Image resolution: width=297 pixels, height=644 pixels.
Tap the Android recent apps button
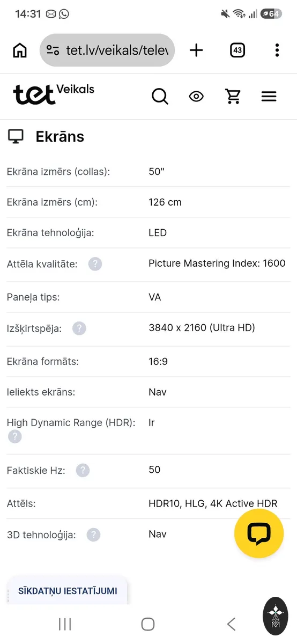65,624
